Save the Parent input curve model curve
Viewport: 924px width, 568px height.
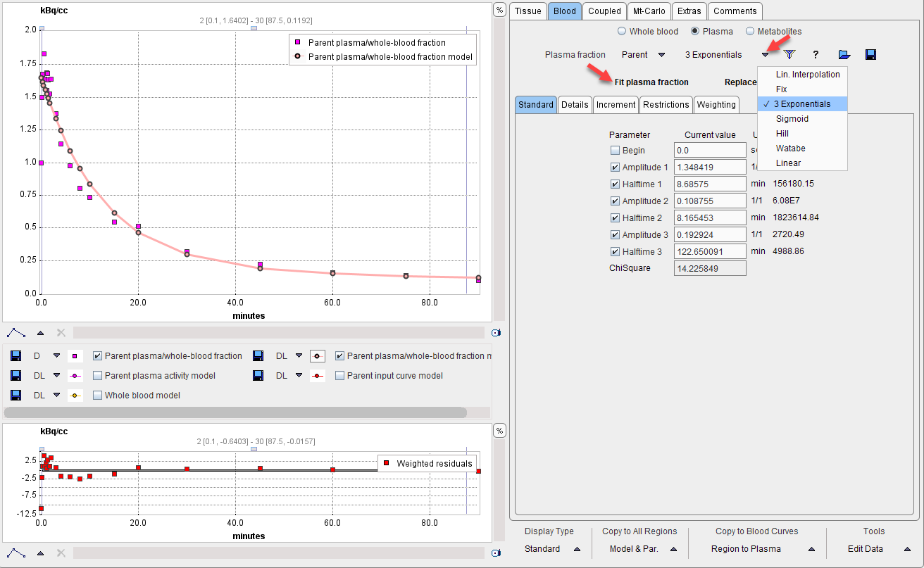pos(258,376)
